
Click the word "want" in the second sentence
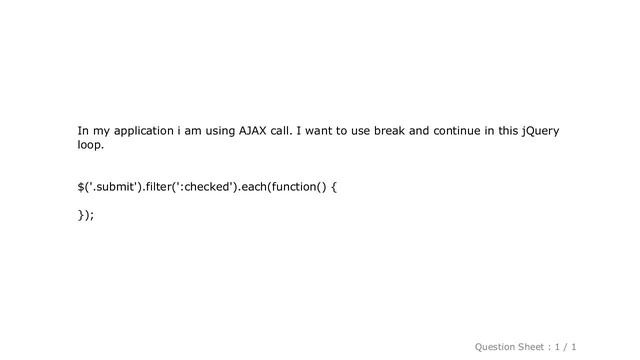[318, 131]
